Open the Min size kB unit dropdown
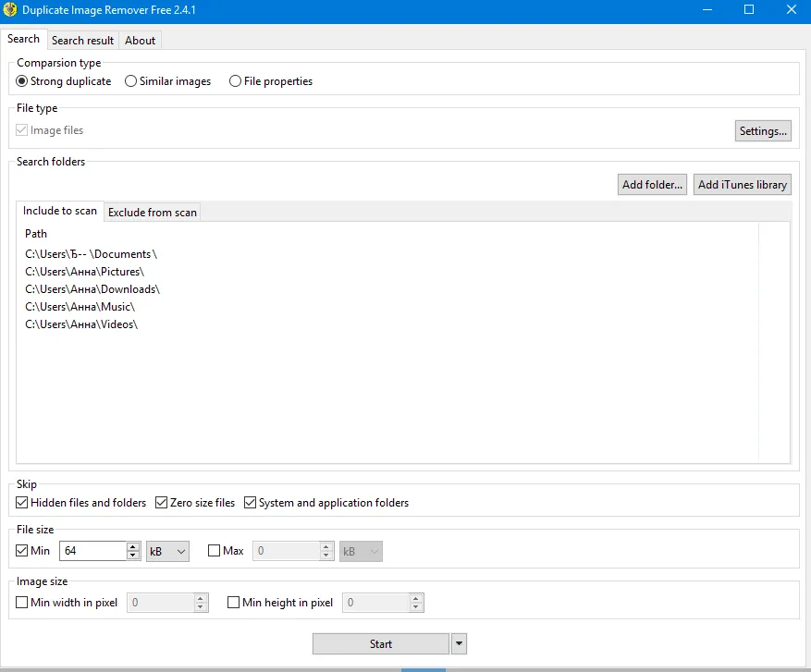This screenshot has width=811, height=672. point(167,551)
